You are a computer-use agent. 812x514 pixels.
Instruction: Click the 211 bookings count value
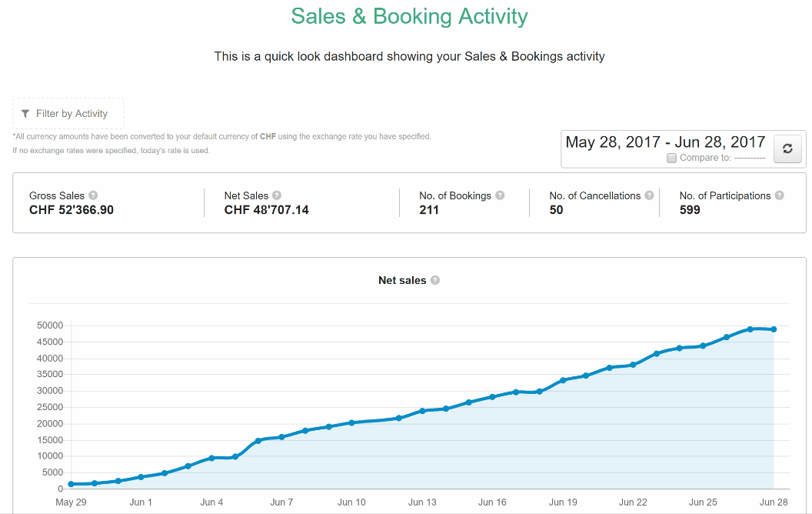(x=429, y=210)
